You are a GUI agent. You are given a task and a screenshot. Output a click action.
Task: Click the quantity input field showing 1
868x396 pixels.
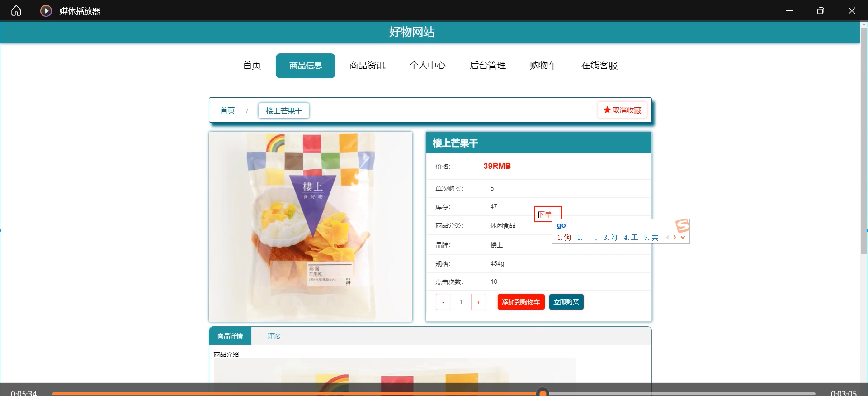pyautogui.click(x=461, y=302)
